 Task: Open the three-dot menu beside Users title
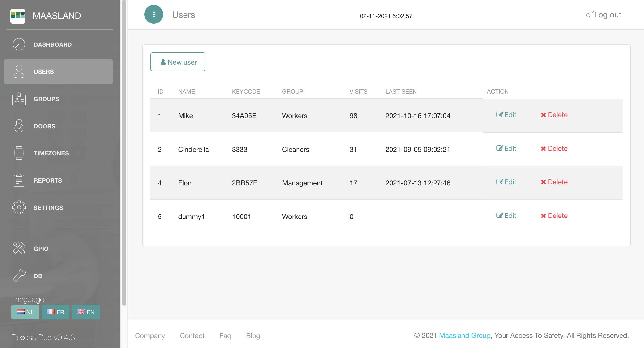coord(154,15)
